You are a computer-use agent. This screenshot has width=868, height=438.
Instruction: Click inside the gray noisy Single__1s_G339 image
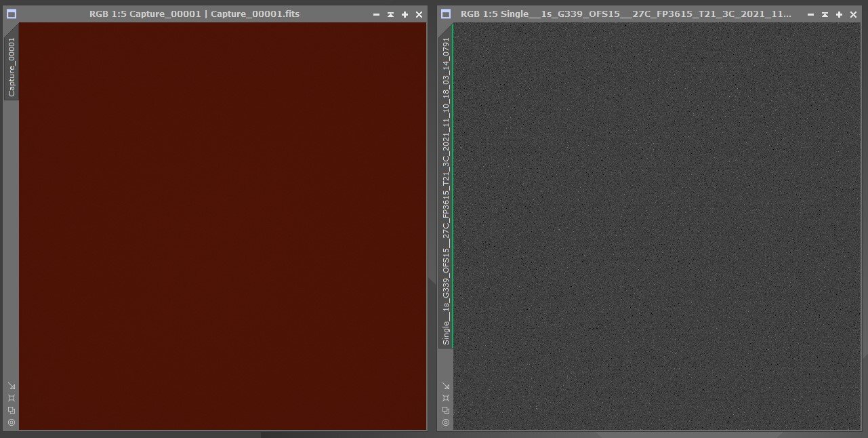click(657, 226)
